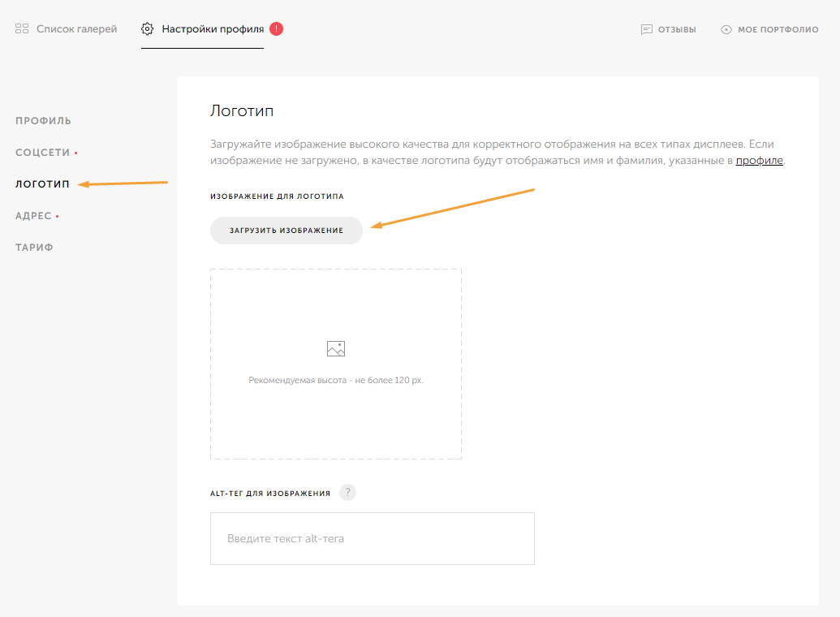840x617 pixels.
Task: Click the red exclamation alert badge
Action: [x=277, y=29]
